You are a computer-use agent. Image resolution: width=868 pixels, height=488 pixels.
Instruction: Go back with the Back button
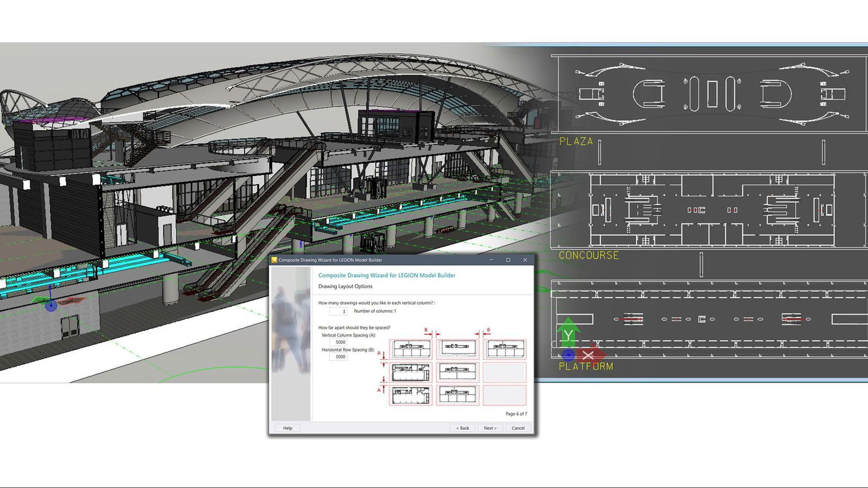point(462,428)
